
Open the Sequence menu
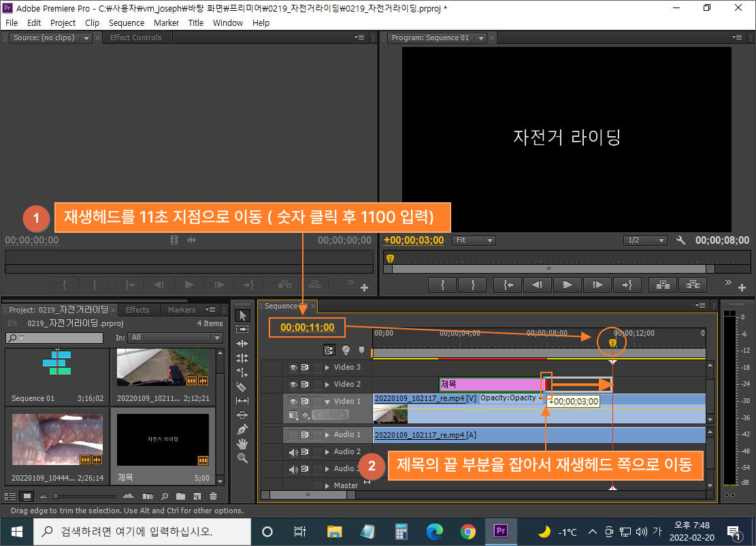tap(127, 22)
